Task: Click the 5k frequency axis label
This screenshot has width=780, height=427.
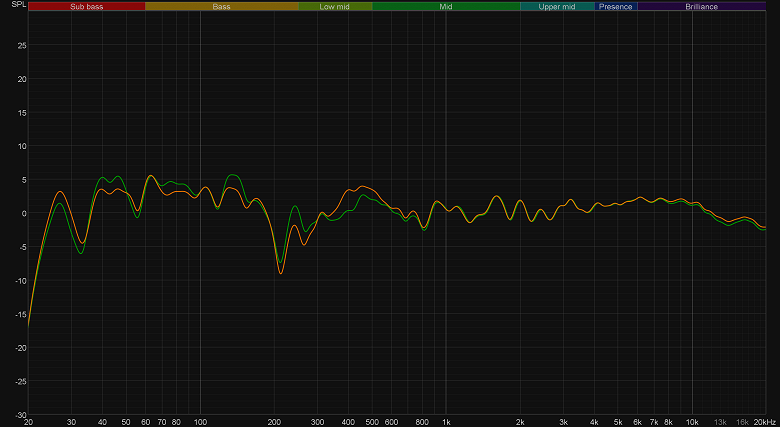Action: pyautogui.click(x=618, y=422)
